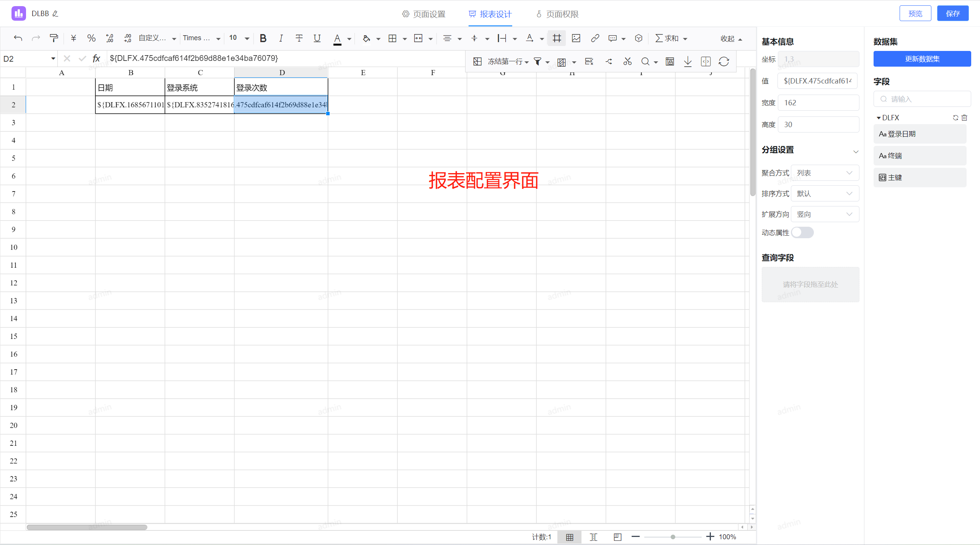
Task: Open the 冻结第一行 freeze dropdown
Action: tap(508, 62)
